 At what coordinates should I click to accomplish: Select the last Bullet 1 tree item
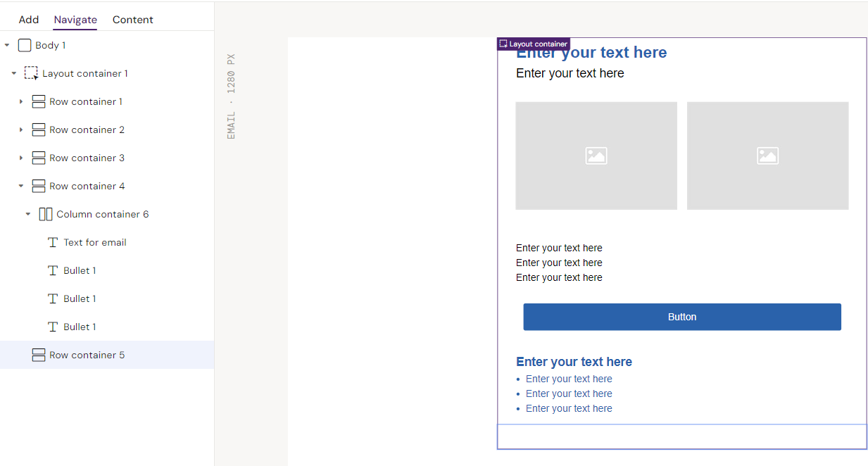pos(80,327)
